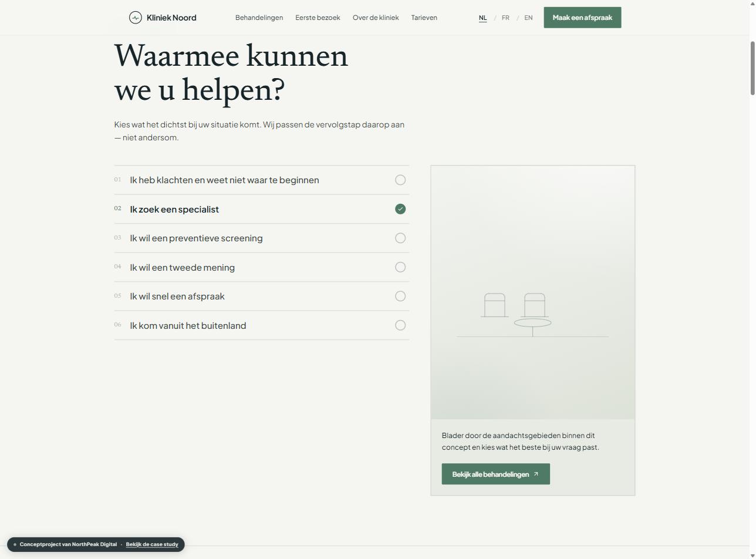Click the waiting room illustration image
Viewport: 756px width, 559px height.
[533, 292]
